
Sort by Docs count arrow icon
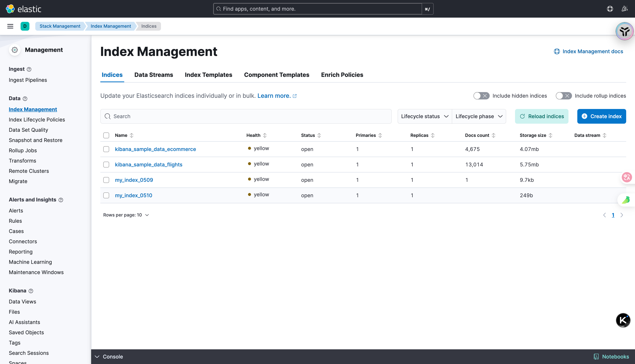[493, 135]
